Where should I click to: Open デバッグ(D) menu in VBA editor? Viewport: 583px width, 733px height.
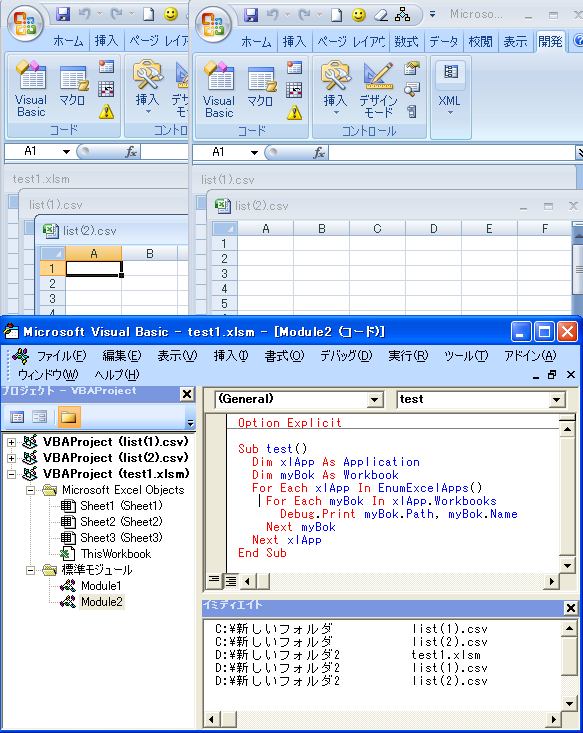pyautogui.click(x=346, y=356)
